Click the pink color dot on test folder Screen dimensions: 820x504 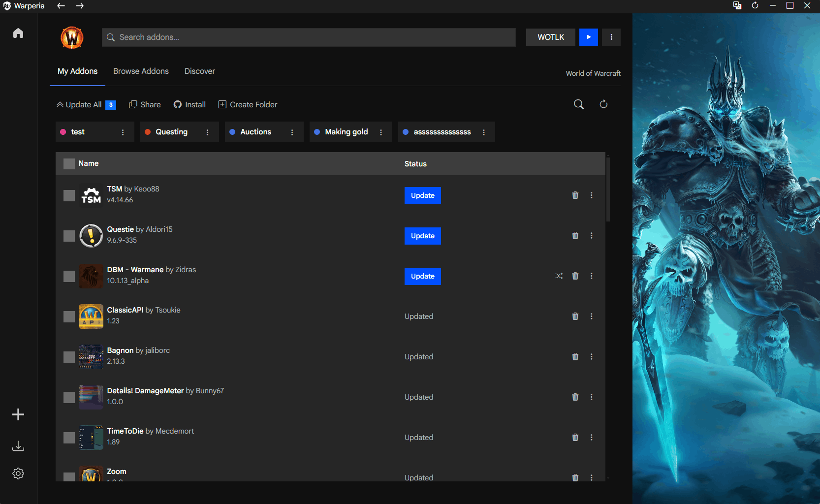(x=63, y=132)
